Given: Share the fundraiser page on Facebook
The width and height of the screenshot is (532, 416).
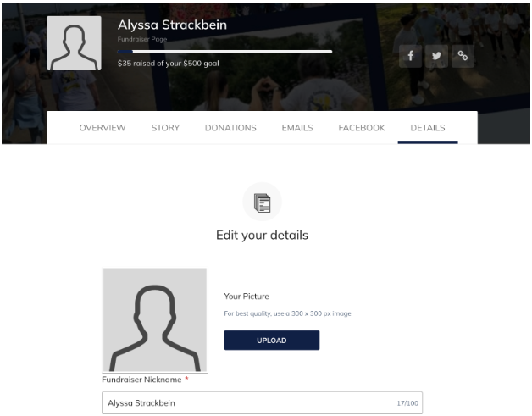Looking at the screenshot, I should coord(410,56).
